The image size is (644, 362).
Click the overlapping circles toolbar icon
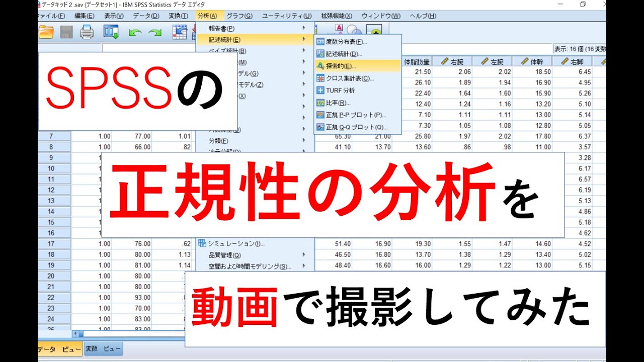(x=355, y=30)
